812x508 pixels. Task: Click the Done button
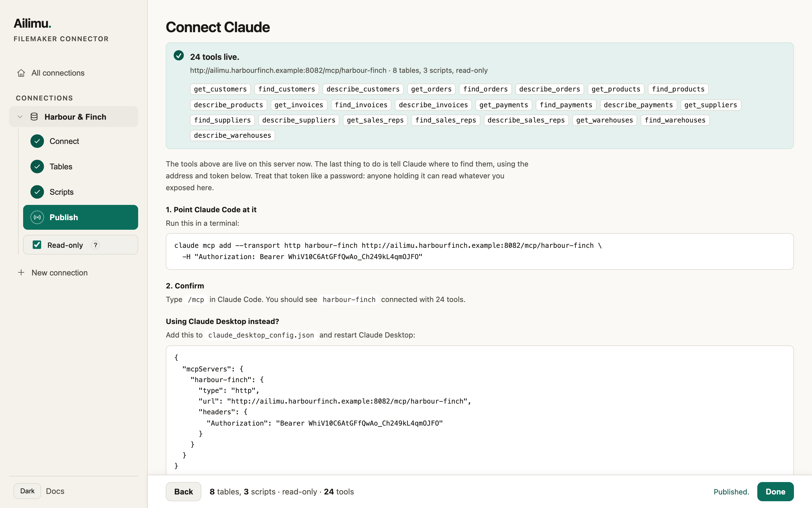(775, 492)
